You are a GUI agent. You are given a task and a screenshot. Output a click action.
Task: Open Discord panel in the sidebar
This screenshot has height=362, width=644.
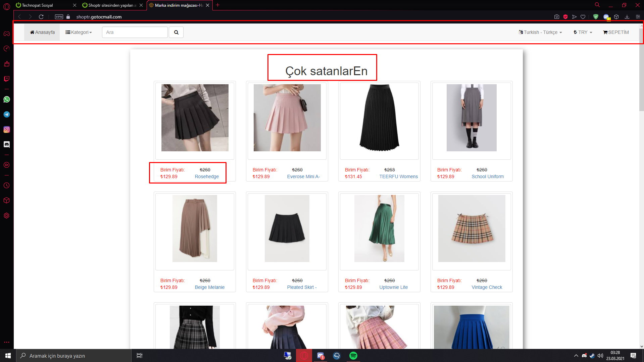click(x=7, y=145)
